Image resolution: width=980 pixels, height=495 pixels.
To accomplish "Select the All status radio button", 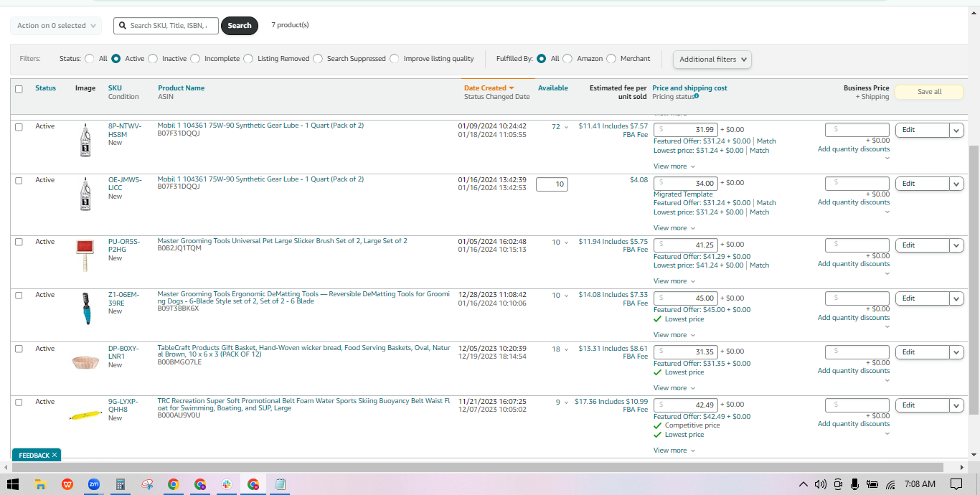I will [x=89, y=59].
